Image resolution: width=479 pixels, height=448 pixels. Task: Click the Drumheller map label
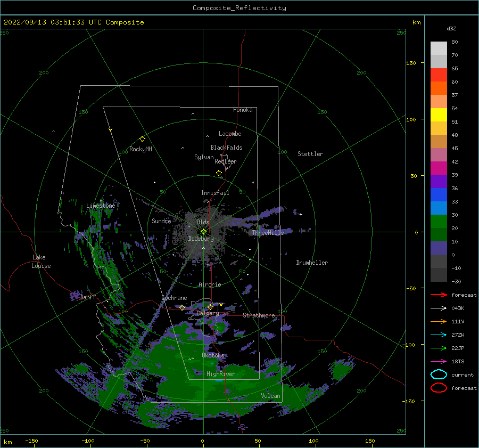coord(312,263)
